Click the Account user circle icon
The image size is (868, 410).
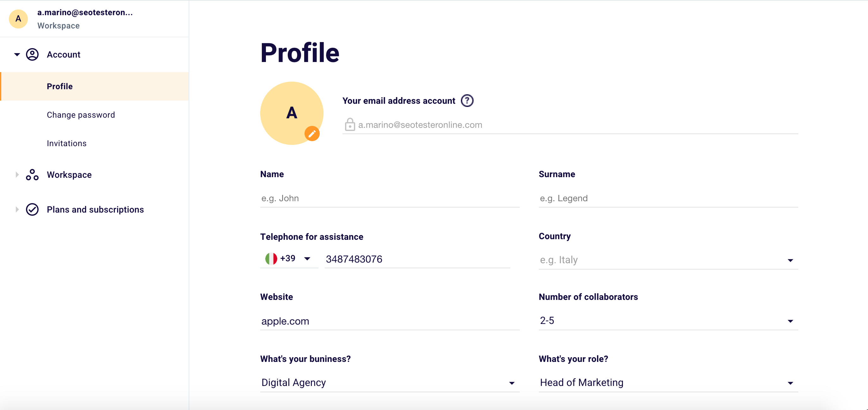(x=32, y=54)
